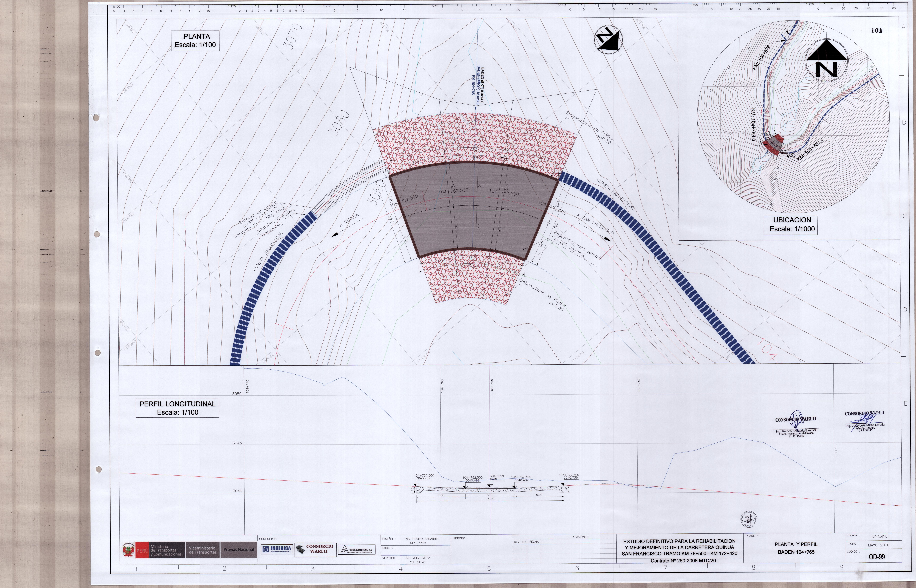Click 'KM: 104+876' in the location map

(761, 57)
